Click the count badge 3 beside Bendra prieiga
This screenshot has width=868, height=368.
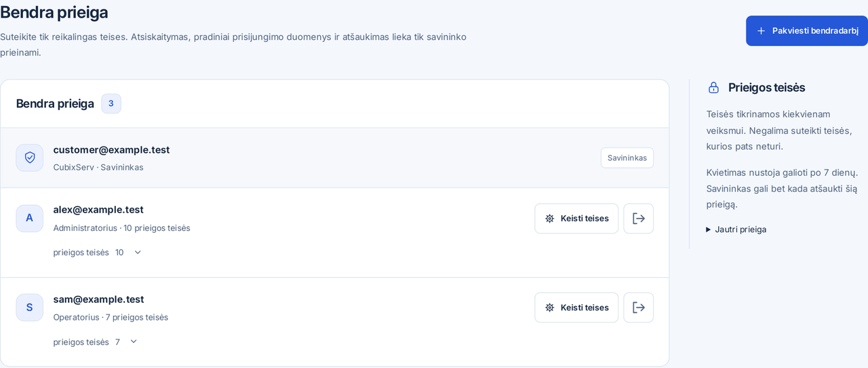[111, 103]
